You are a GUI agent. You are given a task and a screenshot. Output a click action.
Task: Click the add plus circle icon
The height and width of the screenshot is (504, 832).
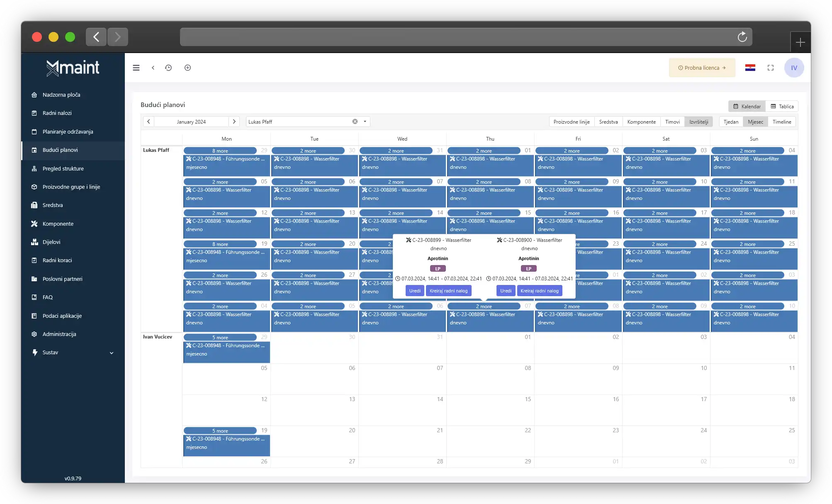[187, 68]
